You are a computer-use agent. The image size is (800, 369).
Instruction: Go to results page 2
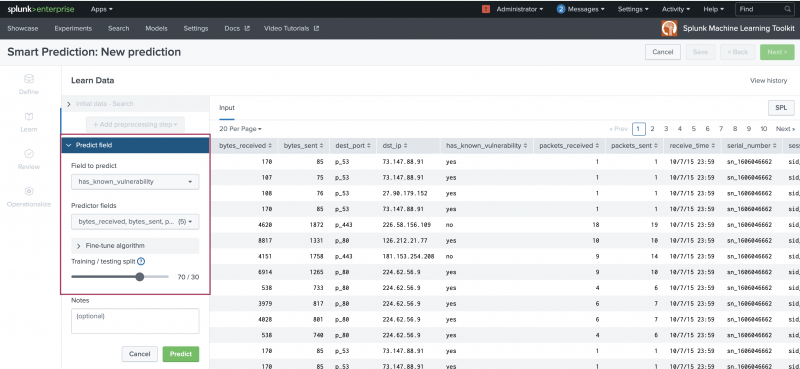tap(653, 129)
